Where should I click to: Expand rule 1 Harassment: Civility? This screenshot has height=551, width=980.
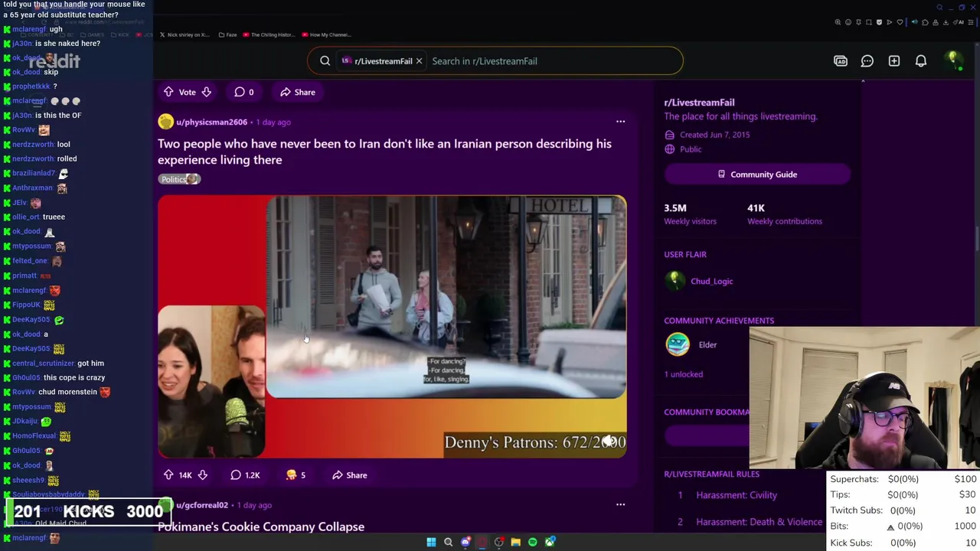[737, 495]
